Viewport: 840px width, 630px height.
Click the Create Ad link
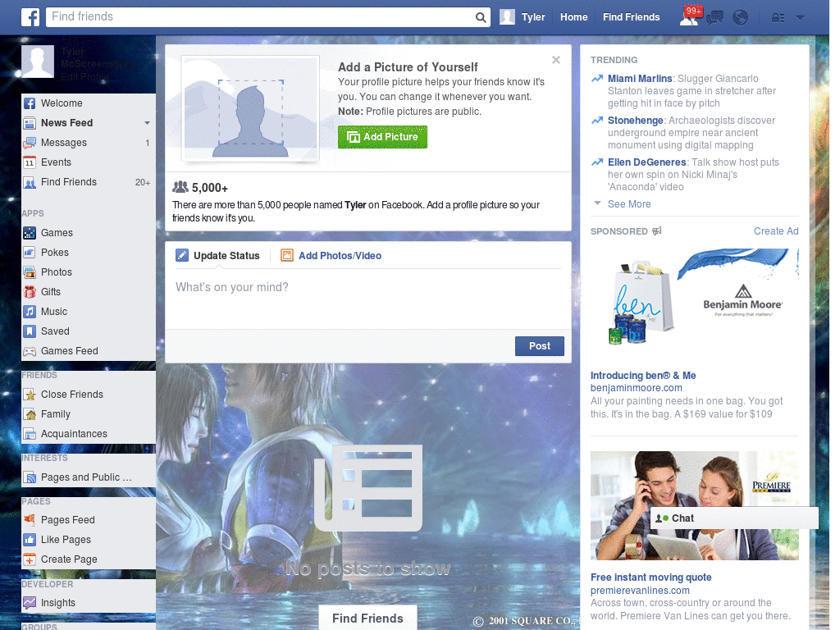pyautogui.click(x=776, y=231)
